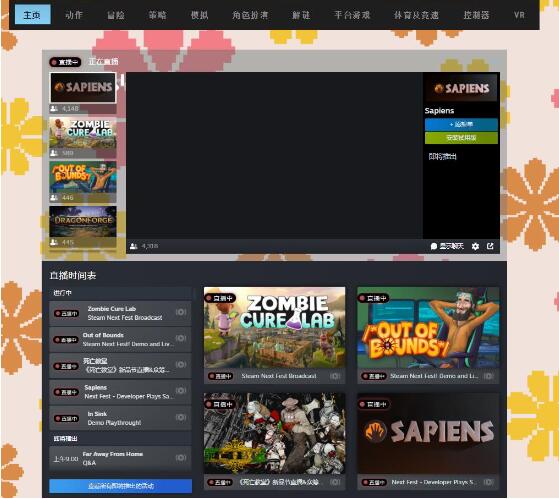Click reminder icon for the In Sink row
Viewport: 559px width, 499px height.
[x=181, y=417]
